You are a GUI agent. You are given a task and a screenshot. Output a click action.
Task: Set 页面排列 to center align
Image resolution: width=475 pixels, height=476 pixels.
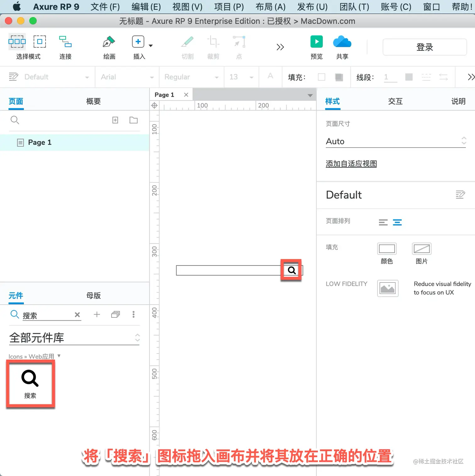click(x=397, y=223)
